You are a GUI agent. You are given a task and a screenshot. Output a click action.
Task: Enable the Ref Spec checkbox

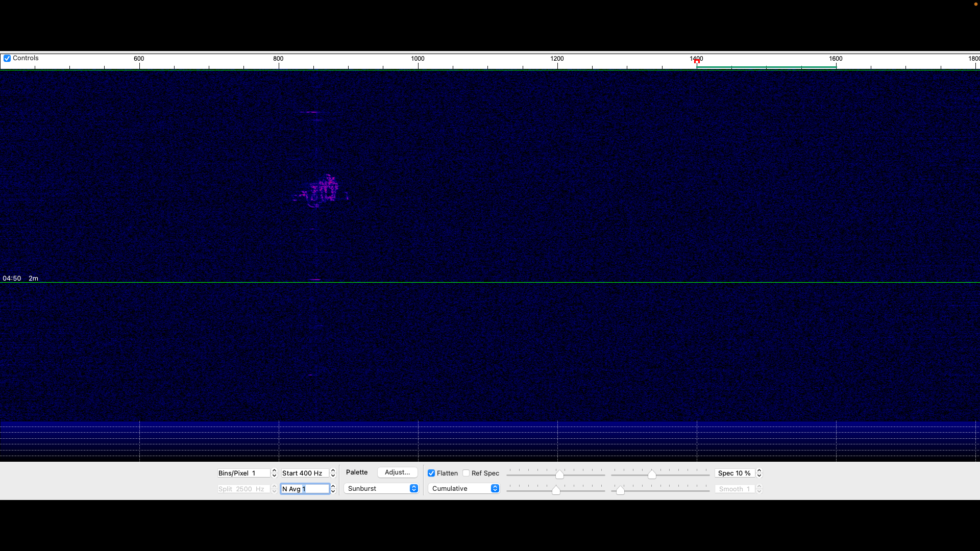point(466,473)
